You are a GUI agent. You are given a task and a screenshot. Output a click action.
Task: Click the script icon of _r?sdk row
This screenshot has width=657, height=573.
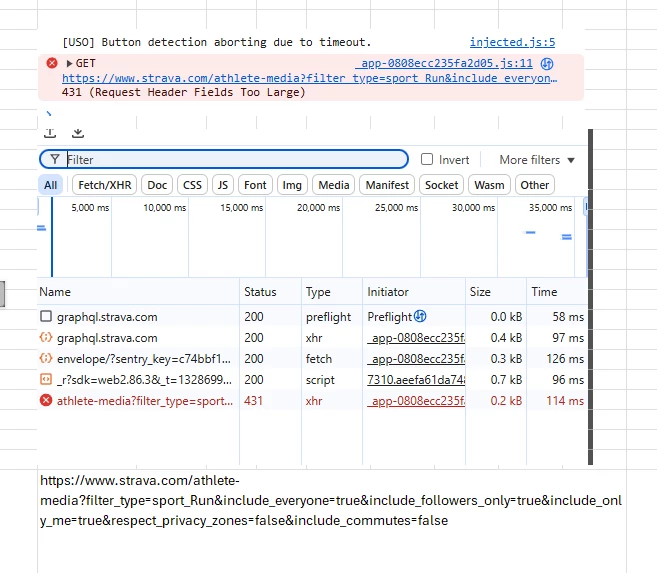46,379
